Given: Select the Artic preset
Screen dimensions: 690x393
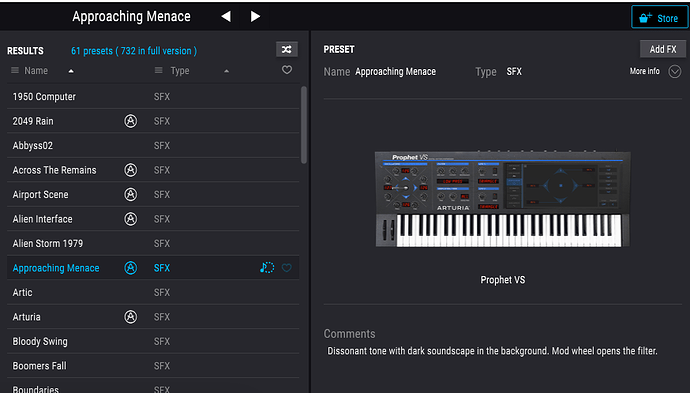Looking at the screenshot, I should pyautogui.click(x=153, y=292).
